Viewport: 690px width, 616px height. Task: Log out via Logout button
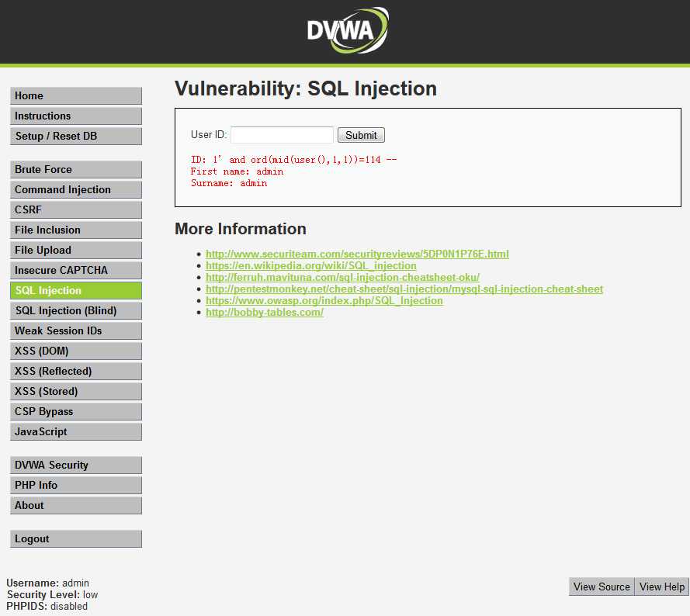pos(76,539)
